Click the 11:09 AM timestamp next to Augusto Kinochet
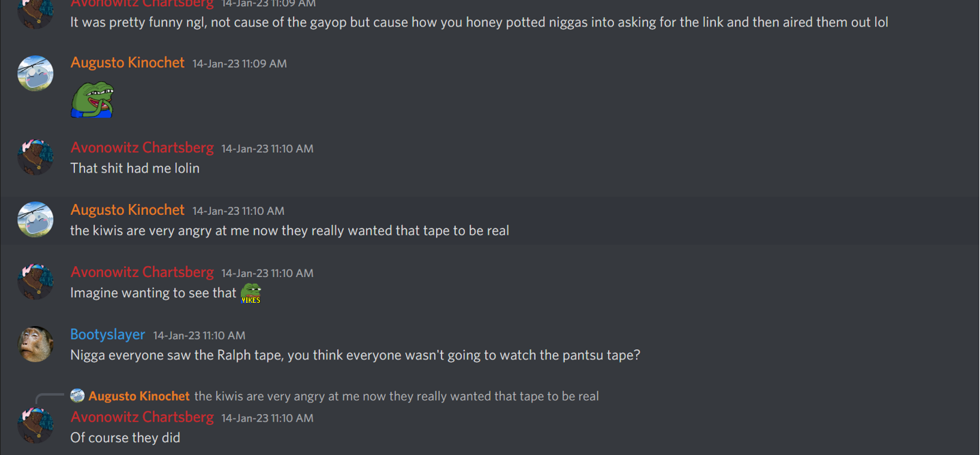Viewport: 980px width, 455px height. [x=240, y=63]
